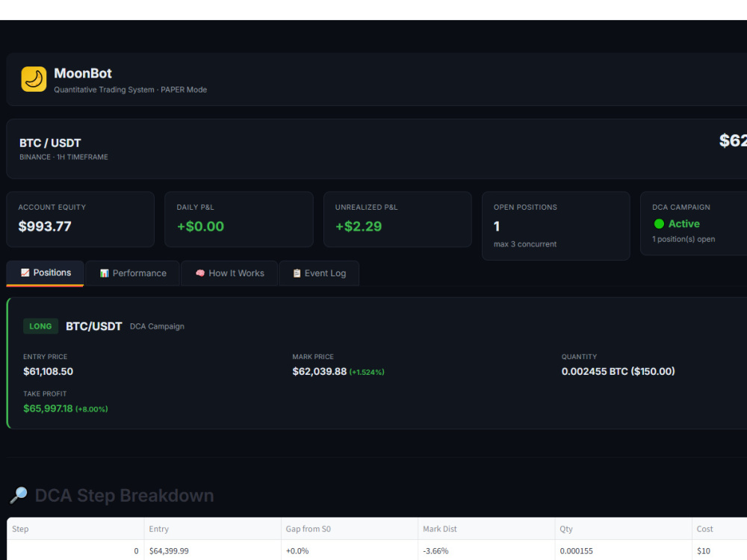
Task: Click the MoonBot title text
Action: click(83, 73)
